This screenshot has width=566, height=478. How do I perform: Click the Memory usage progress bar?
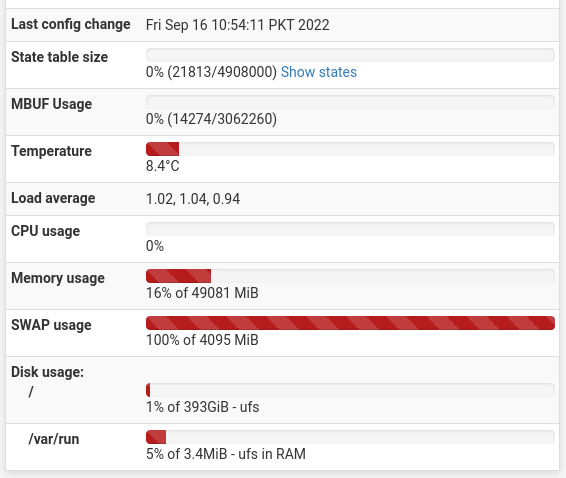pos(350,276)
